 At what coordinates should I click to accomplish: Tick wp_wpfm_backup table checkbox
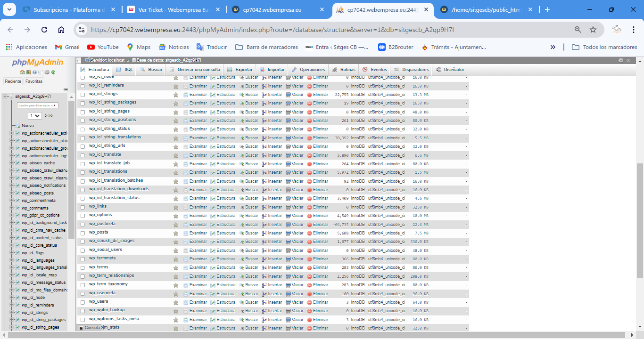click(x=83, y=311)
